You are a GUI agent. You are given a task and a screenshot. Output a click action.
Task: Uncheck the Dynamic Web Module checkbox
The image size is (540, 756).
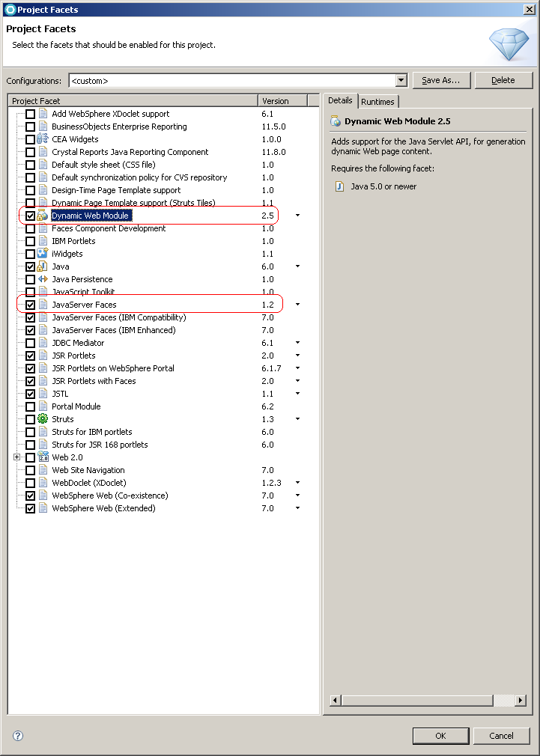[31, 216]
